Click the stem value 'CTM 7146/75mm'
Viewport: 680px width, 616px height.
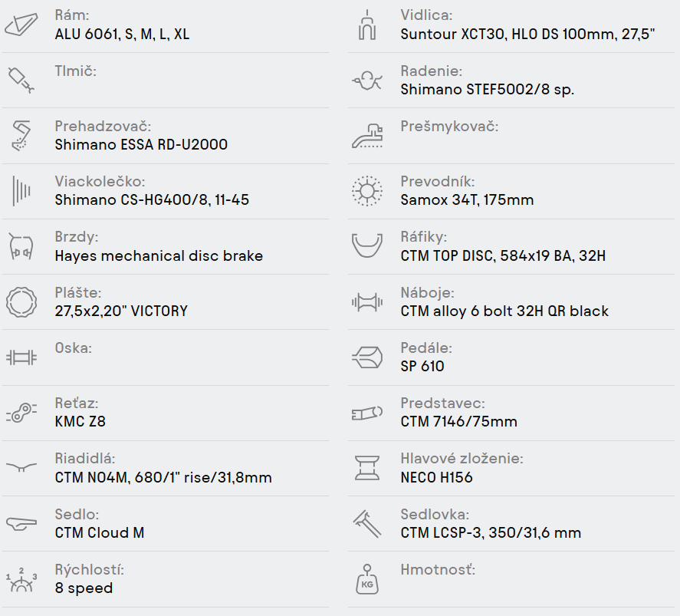(458, 422)
